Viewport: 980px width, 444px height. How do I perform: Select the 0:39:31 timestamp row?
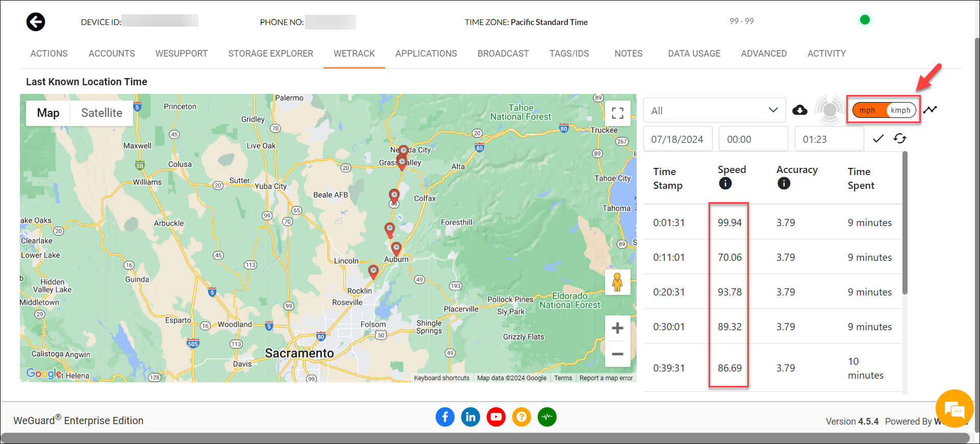(773, 368)
